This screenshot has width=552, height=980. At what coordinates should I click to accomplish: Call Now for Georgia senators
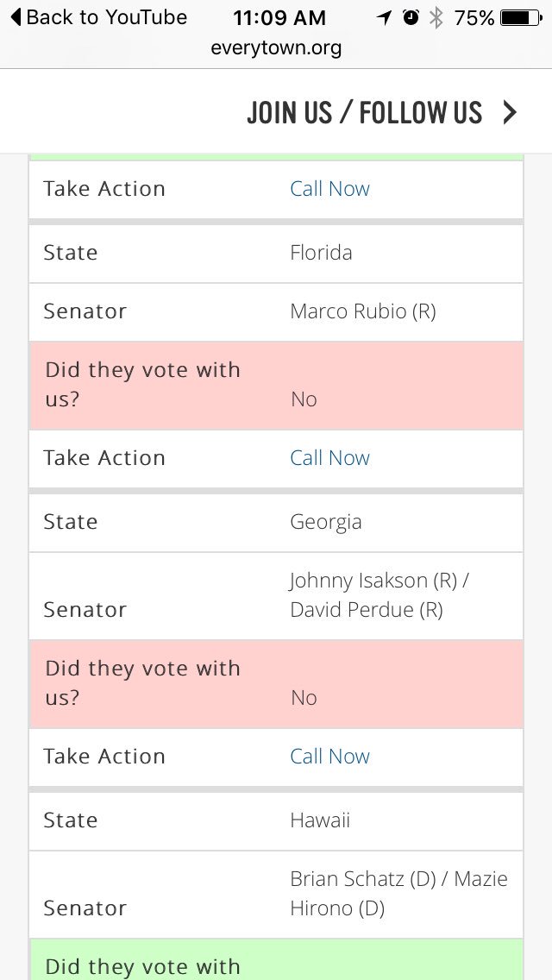(x=330, y=757)
